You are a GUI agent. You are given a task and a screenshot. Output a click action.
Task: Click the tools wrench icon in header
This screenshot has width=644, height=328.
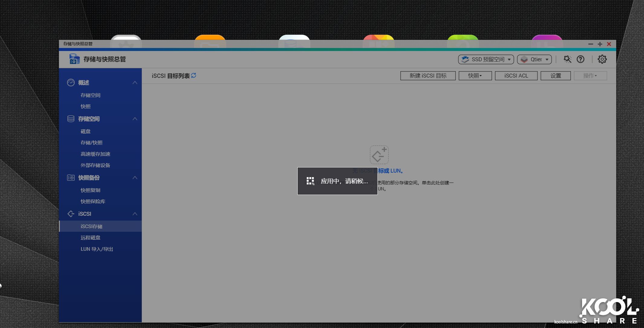567,59
